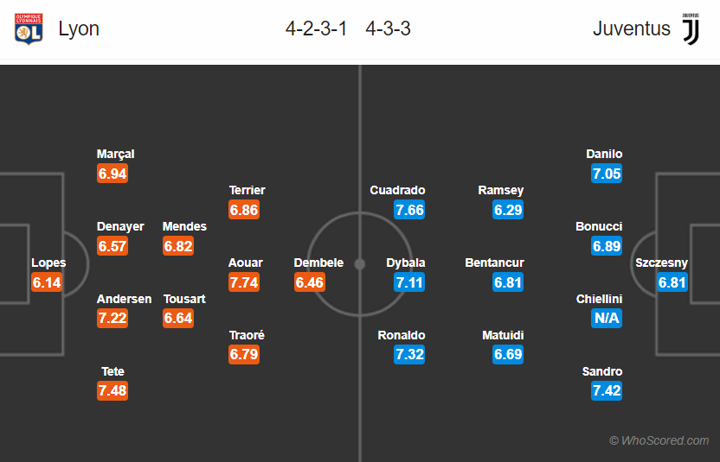Select Szczesny's 6.81 rating badge

coord(672,283)
